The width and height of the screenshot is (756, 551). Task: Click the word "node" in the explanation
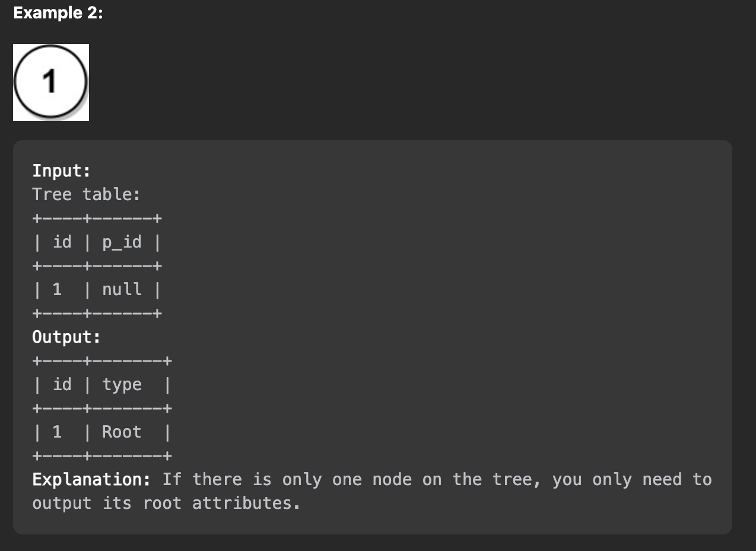(x=392, y=480)
